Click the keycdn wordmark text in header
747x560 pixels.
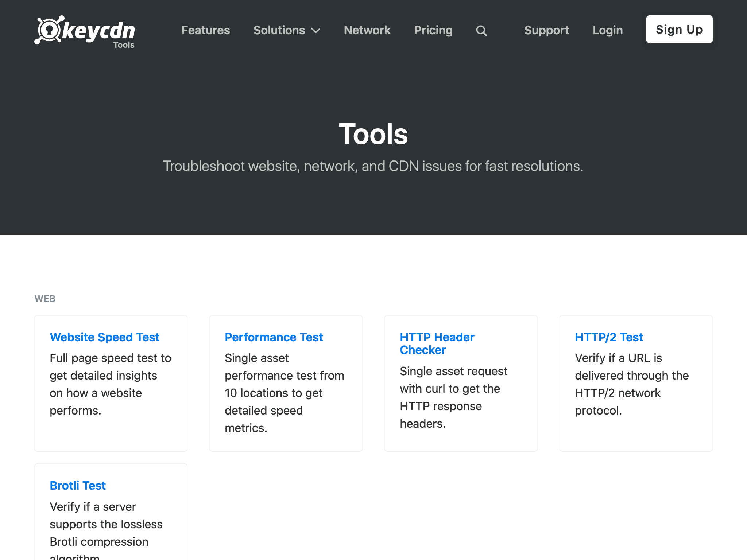coord(98,31)
